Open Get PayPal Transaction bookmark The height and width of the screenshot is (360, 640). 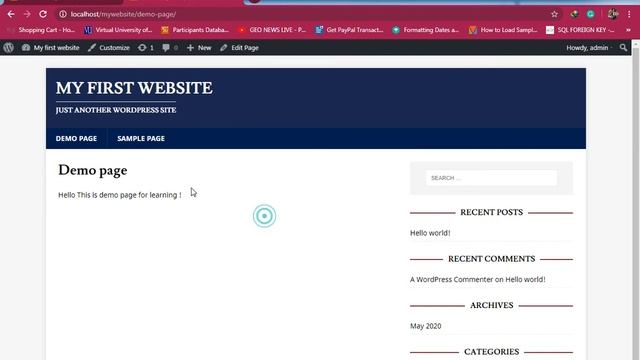349,30
